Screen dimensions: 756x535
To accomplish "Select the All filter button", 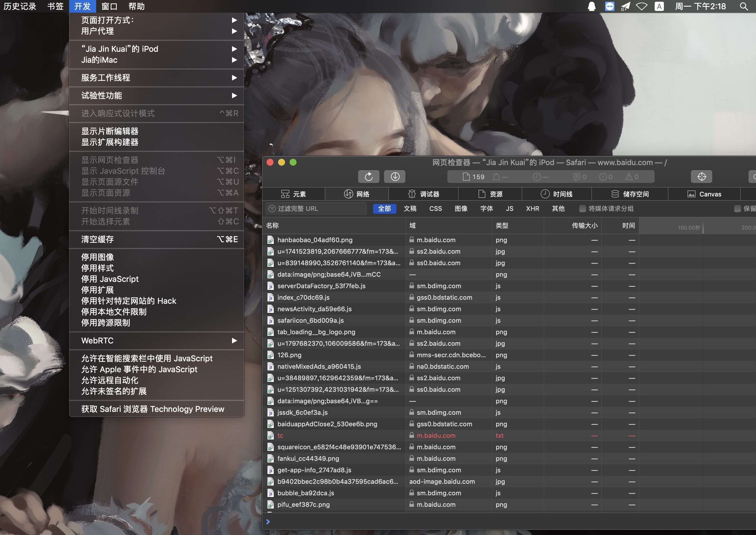I will pyautogui.click(x=384, y=209).
